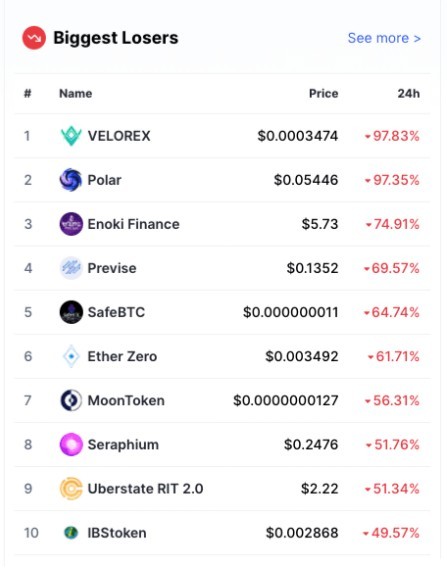
Task: Click the Ether Zero name text
Action: point(122,356)
